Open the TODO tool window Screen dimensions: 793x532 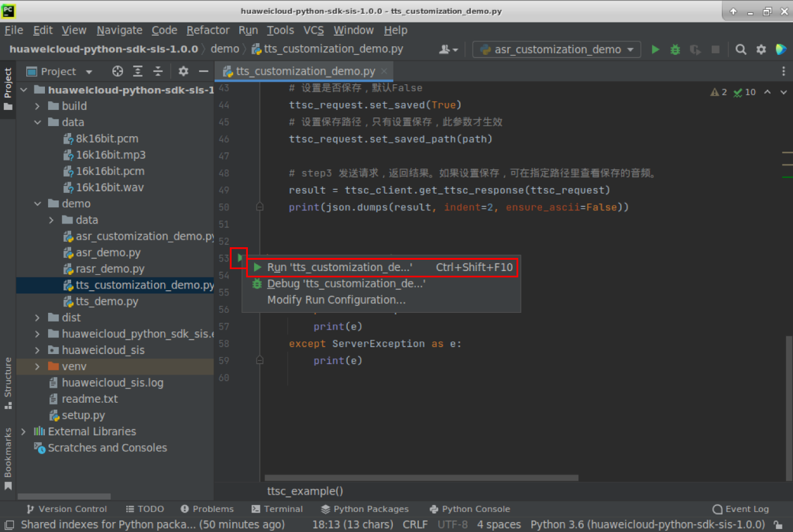coord(145,509)
